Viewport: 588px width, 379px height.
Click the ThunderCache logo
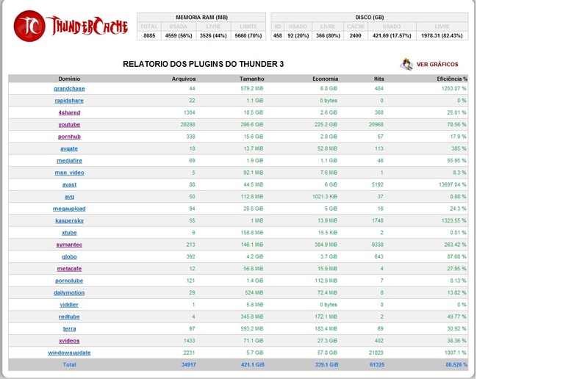(71, 26)
